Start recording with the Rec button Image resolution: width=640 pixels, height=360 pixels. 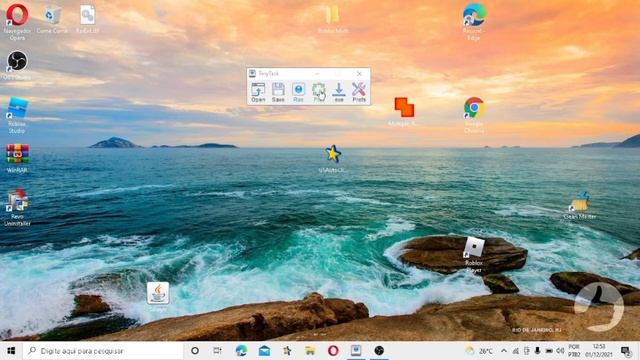point(298,92)
